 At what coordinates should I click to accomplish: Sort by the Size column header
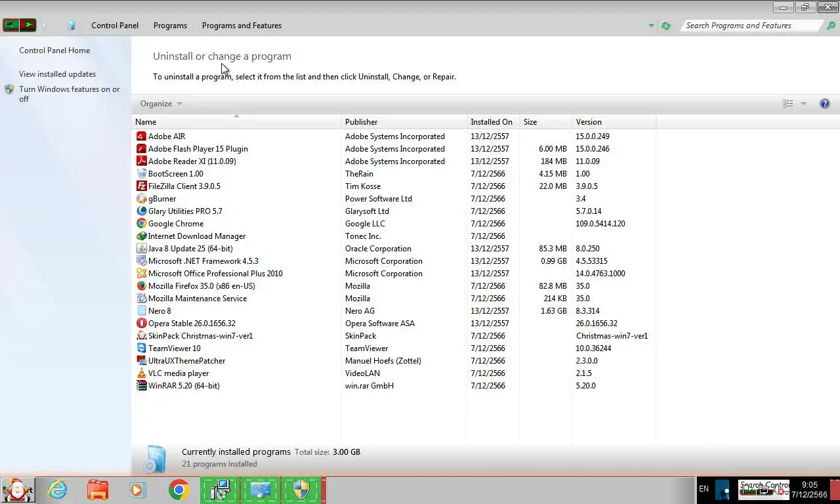[546, 122]
